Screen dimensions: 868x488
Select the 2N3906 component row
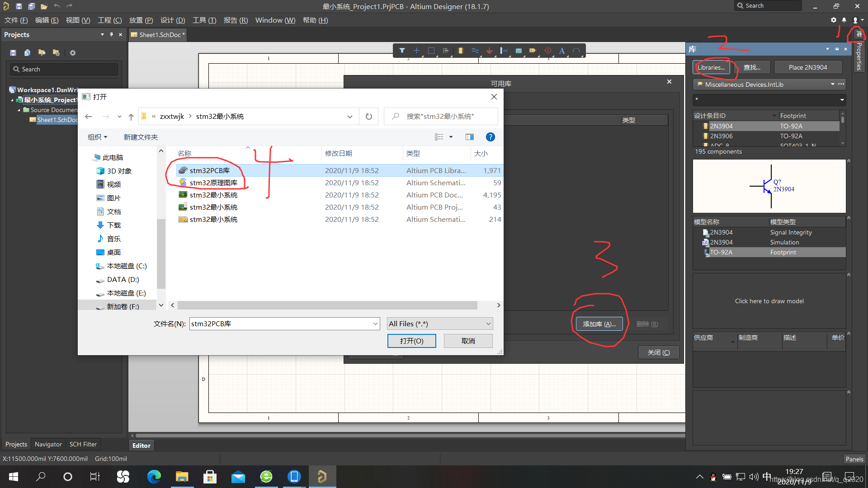766,136
